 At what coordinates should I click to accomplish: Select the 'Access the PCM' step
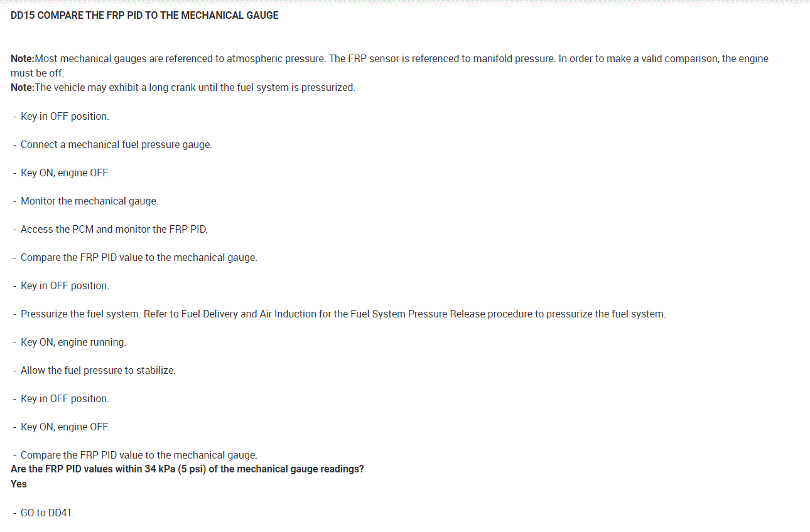(114, 229)
